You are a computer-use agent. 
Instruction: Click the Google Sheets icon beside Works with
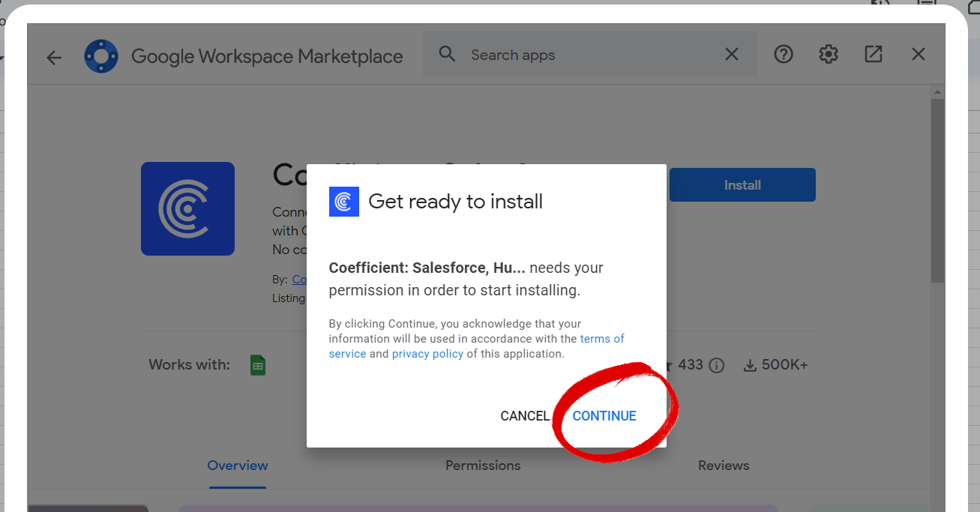point(258,365)
